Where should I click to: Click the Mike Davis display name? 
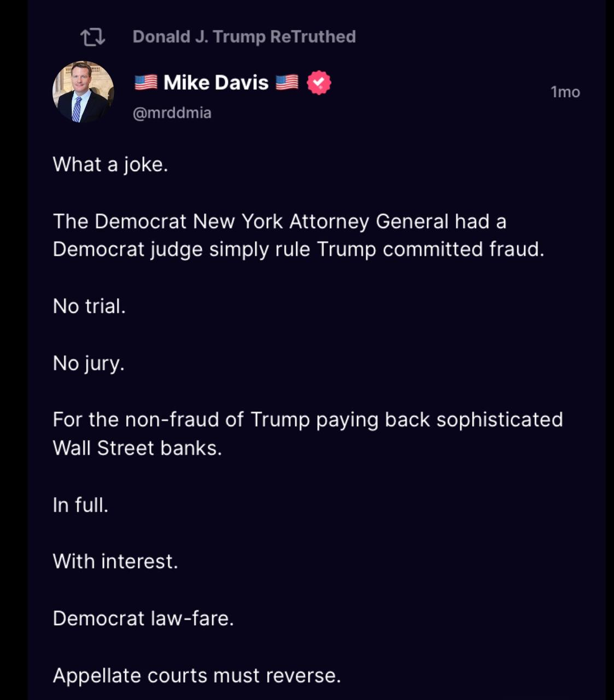pos(216,83)
